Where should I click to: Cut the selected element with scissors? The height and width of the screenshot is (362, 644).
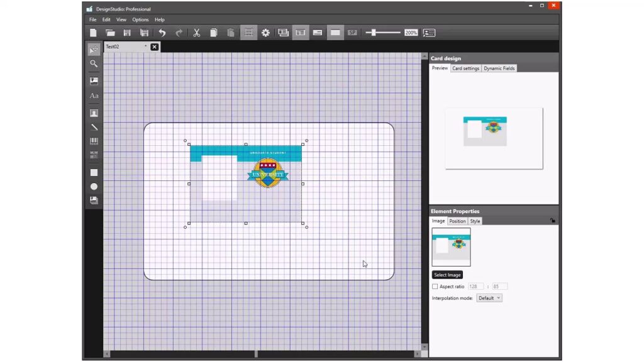197,33
